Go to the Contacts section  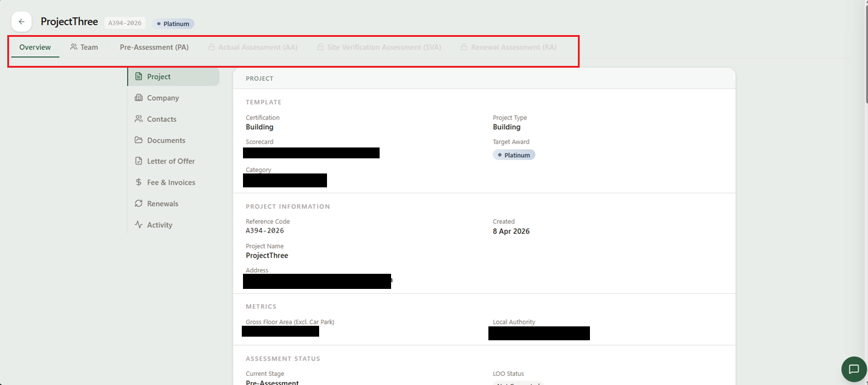[x=173, y=119]
